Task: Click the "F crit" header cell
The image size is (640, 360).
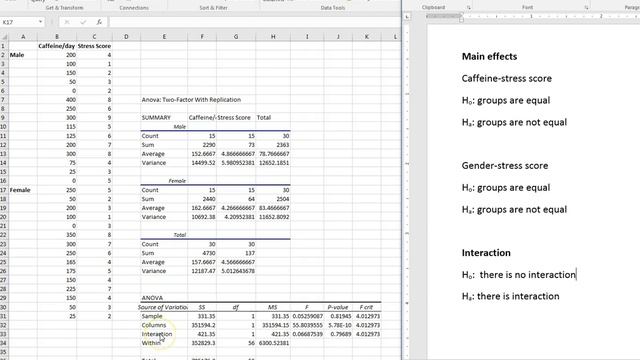Action: coord(367,307)
